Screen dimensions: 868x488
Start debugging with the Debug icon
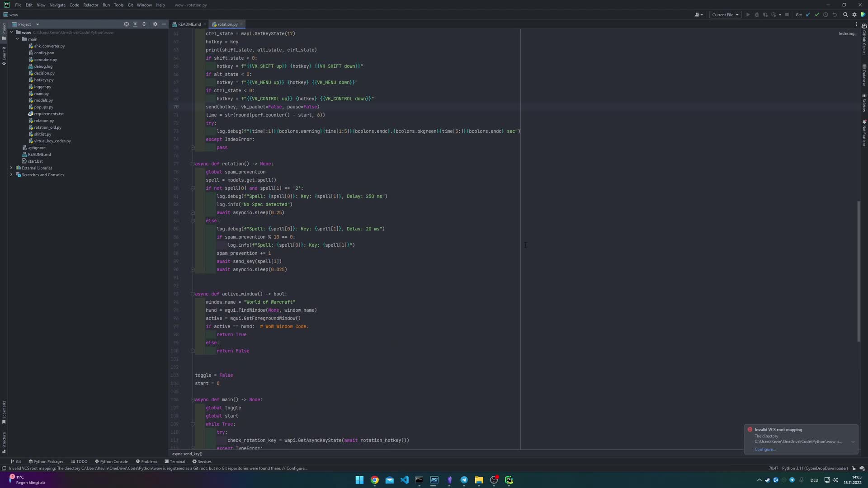(x=757, y=14)
